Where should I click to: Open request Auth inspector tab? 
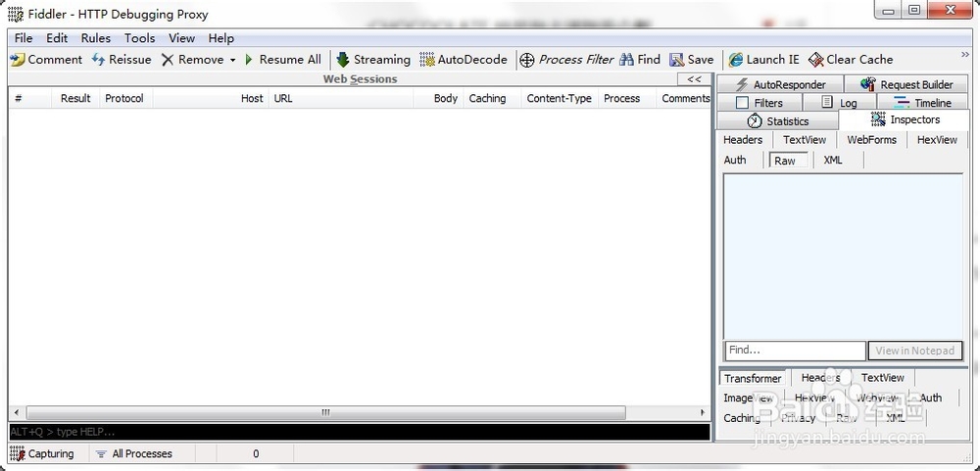coord(735,160)
